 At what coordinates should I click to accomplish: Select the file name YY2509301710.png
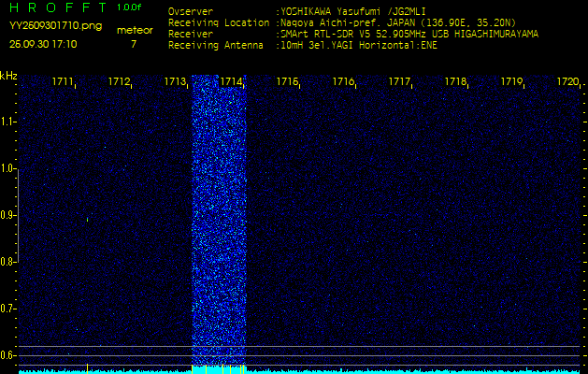55,26
